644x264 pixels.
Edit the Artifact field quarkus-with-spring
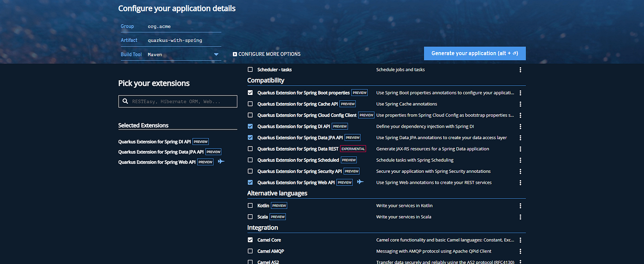(184, 41)
